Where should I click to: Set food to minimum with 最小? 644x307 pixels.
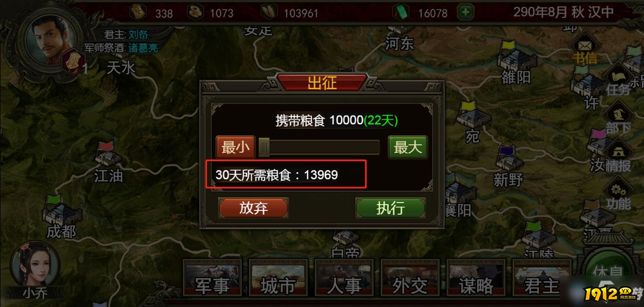tap(236, 147)
